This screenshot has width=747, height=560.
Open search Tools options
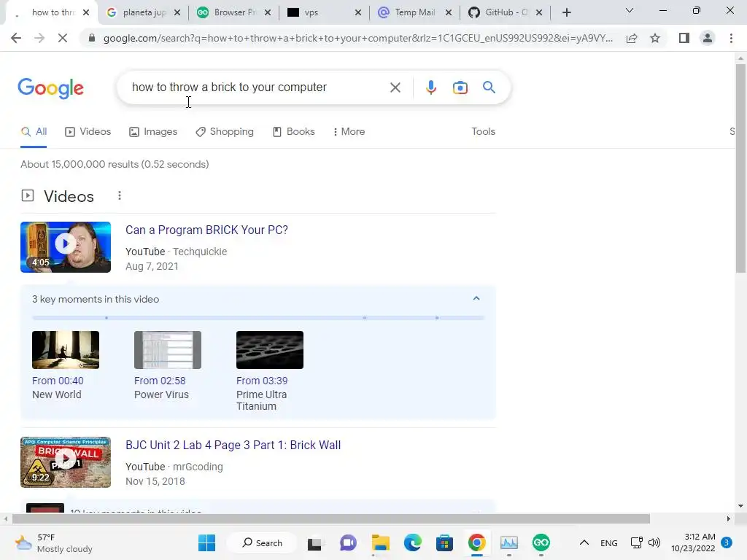click(483, 132)
